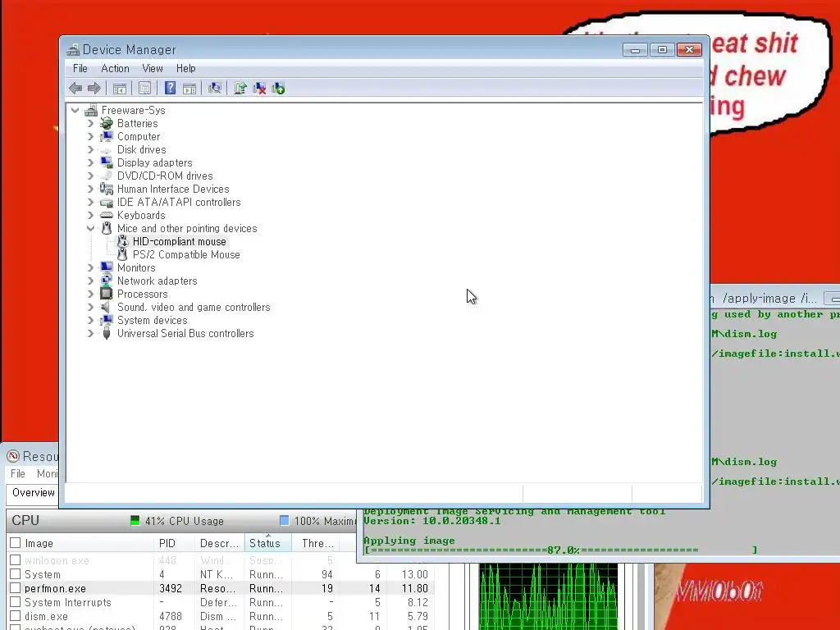Image resolution: width=840 pixels, height=630 pixels.
Task: Click the blue question-mark Help toolbar icon
Action: pyautogui.click(x=170, y=89)
